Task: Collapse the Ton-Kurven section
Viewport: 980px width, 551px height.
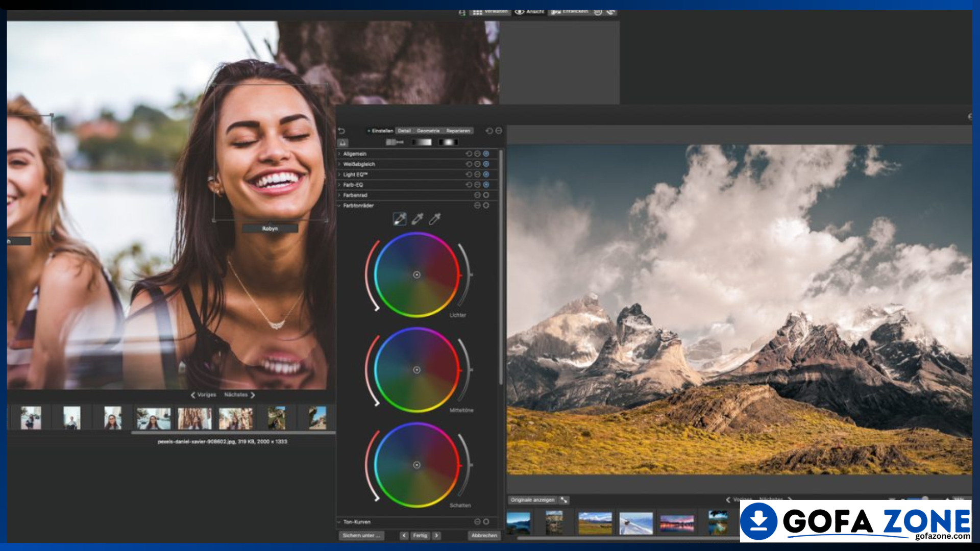Action: [339, 522]
